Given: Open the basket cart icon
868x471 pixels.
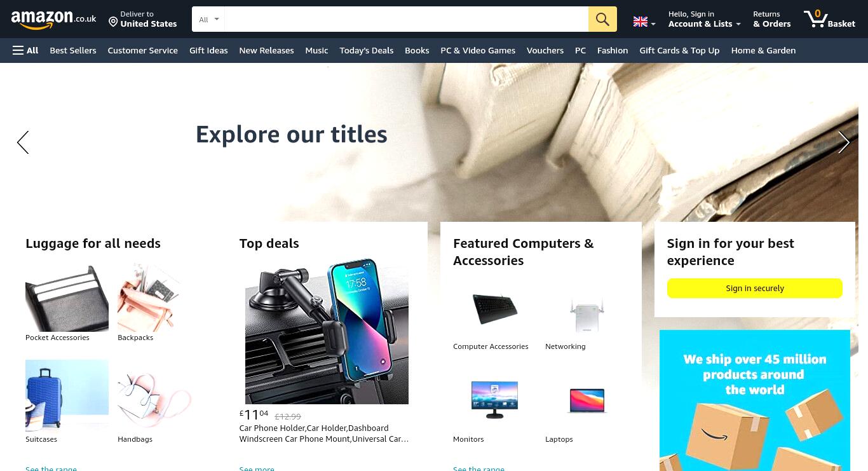Looking at the screenshot, I should [x=830, y=19].
